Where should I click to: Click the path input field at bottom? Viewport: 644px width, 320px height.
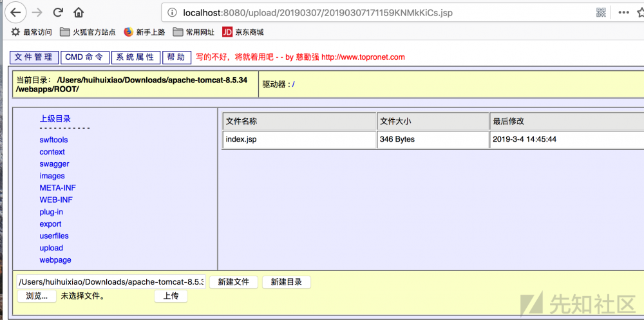pos(111,282)
